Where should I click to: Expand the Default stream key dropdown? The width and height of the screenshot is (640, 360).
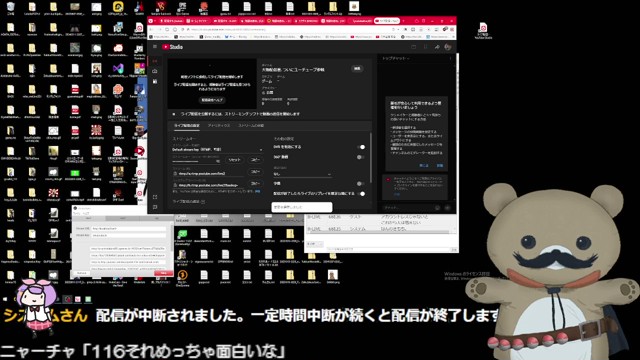217,150
